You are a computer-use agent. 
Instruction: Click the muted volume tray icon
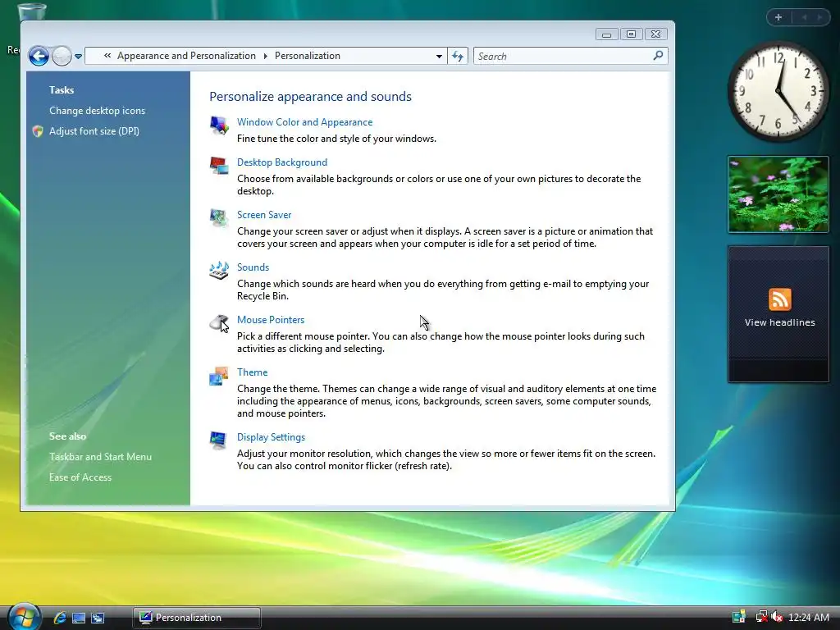(777, 617)
